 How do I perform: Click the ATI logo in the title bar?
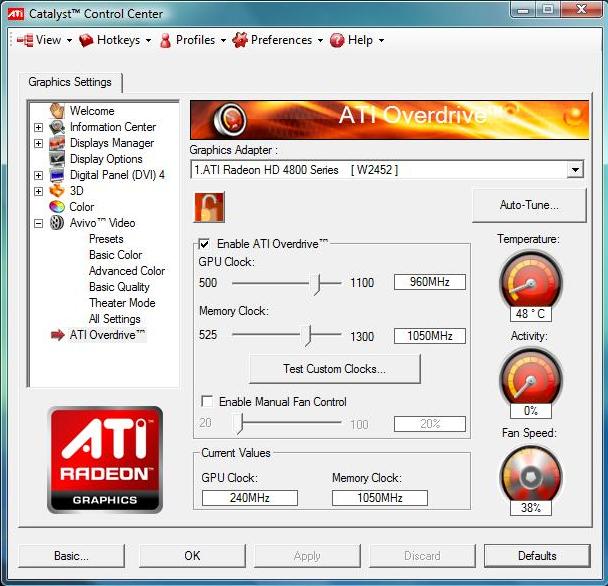[16, 14]
